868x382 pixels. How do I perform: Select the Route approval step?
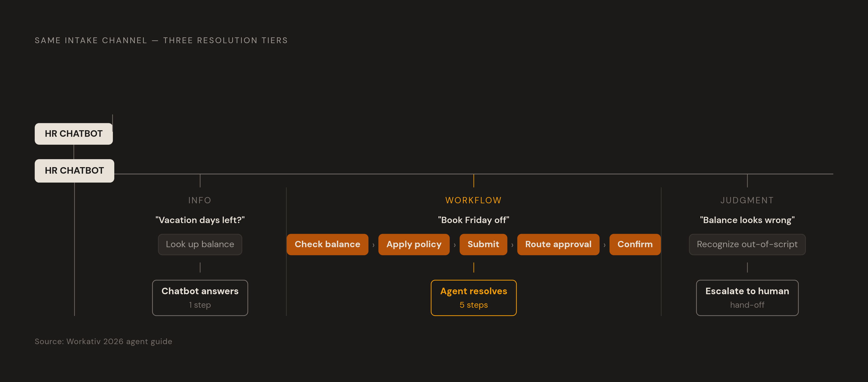pyautogui.click(x=558, y=245)
